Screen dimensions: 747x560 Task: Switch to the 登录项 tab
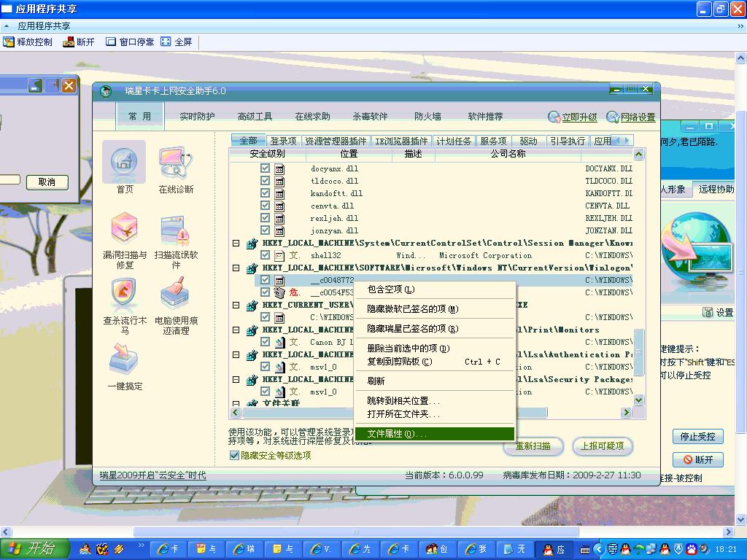point(283,141)
